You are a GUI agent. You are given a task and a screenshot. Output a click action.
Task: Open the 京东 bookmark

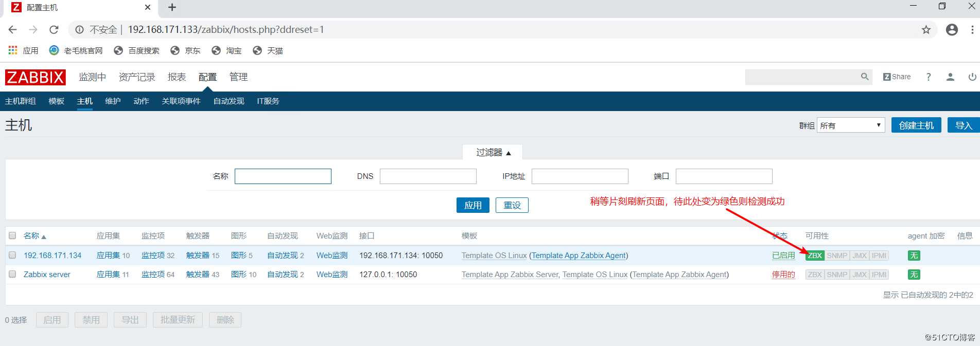(x=185, y=50)
